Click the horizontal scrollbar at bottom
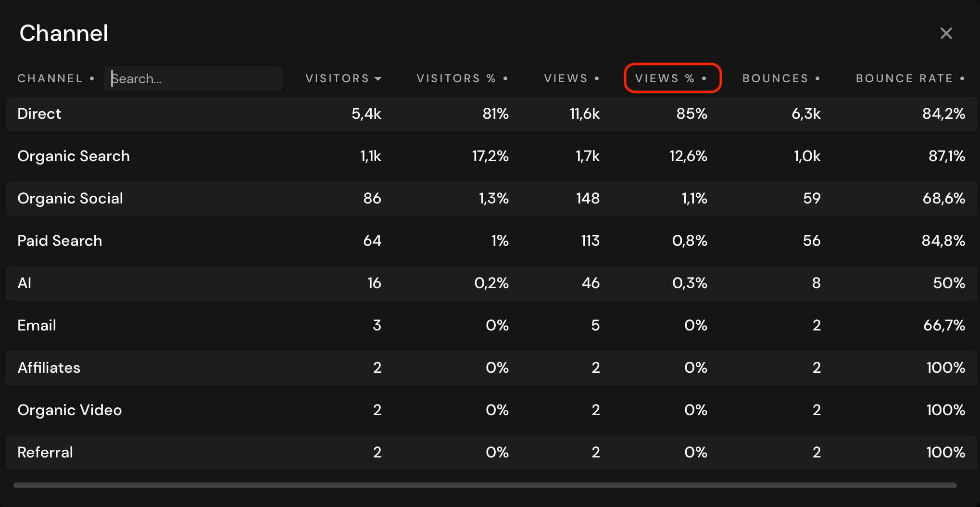Image resolution: width=980 pixels, height=507 pixels. tap(485, 485)
